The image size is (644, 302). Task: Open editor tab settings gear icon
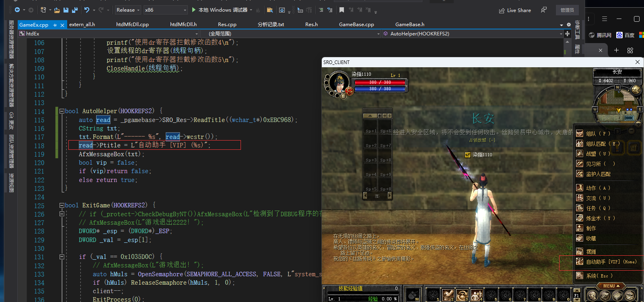(569, 25)
